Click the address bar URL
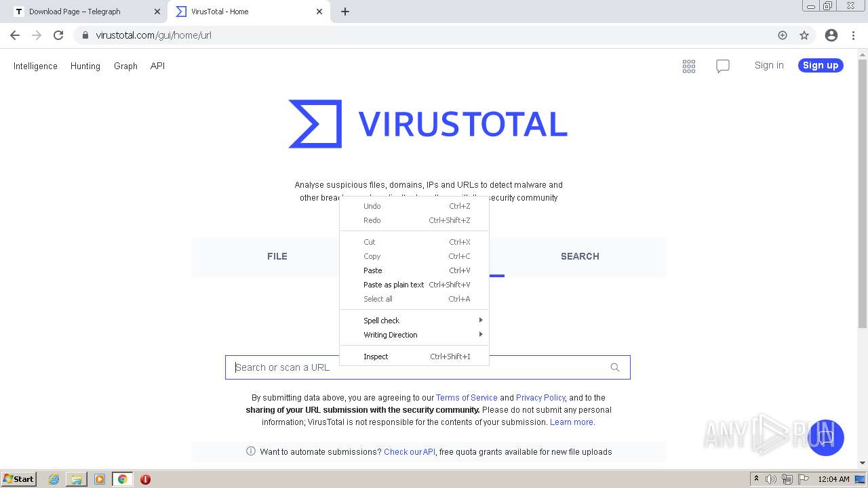The height and width of the screenshot is (488, 868). point(154,35)
